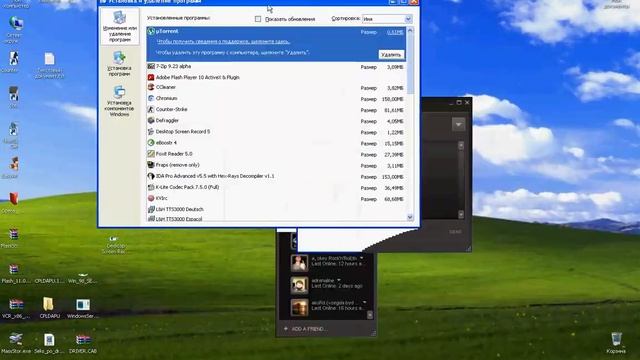Click the L&H TTS3000 Deutsch icon
Image resolution: width=640 pixels, height=360 pixels.
[x=151, y=209]
